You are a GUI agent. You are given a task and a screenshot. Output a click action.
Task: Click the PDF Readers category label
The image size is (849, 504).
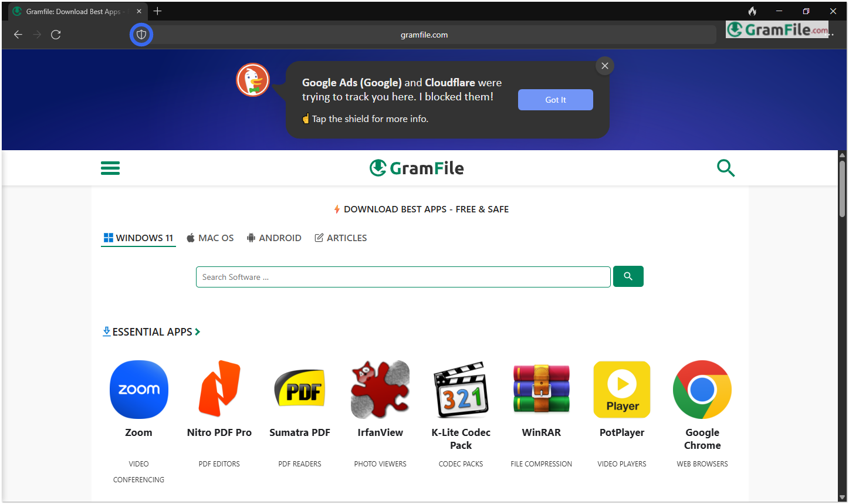[x=300, y=464]
